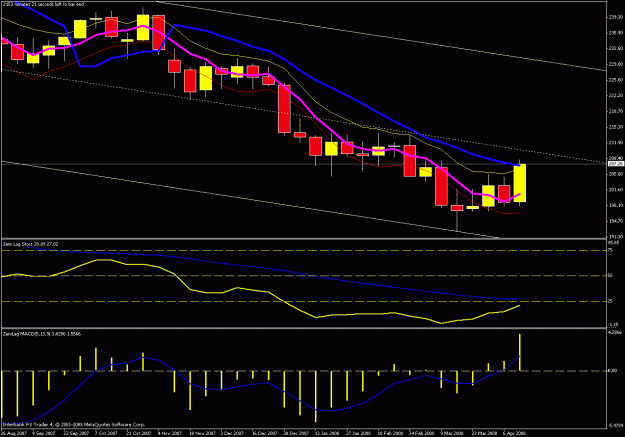Click the stochastic level 50 label

(611, 276)
